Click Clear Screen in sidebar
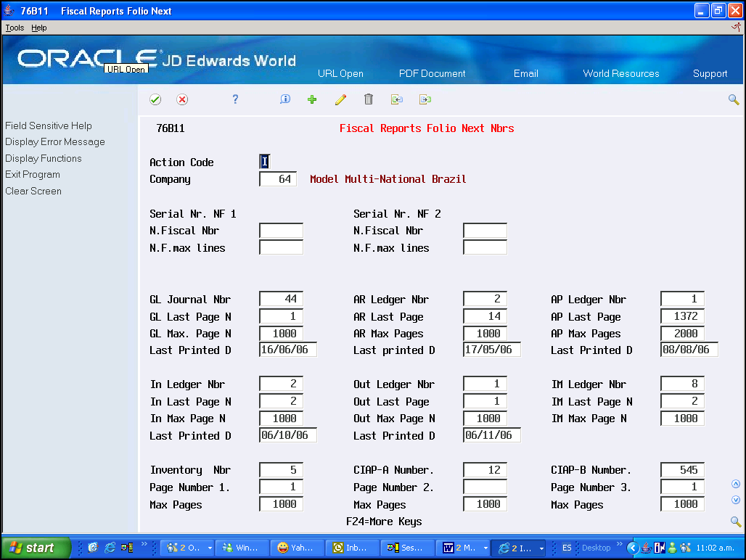Screen dimensions: 746x560 point(33,191)
